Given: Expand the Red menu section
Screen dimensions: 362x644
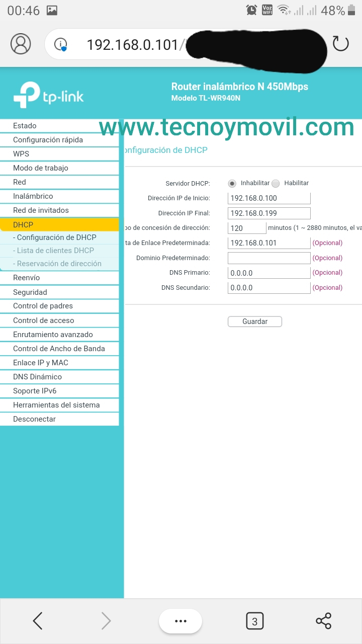Looking at the screenshot, I should point(59,182).
